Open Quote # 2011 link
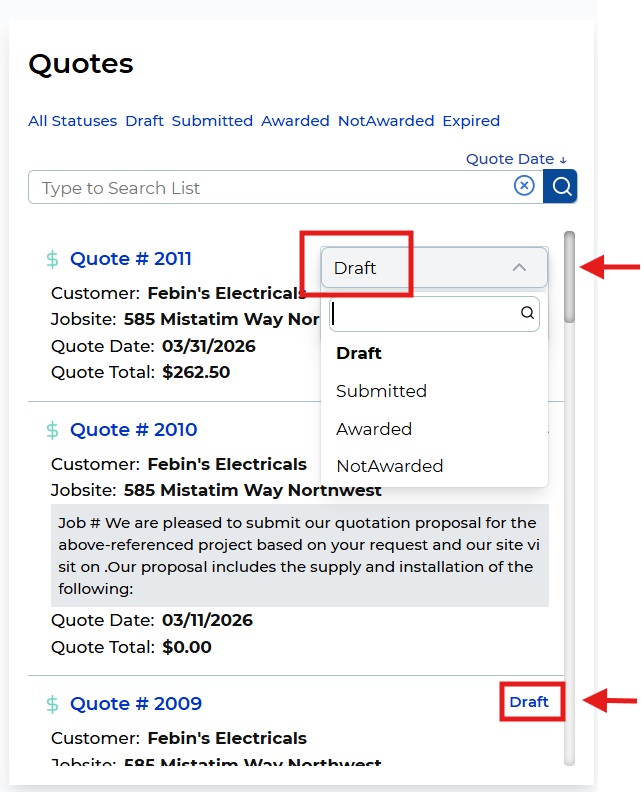Viewport: 641px width, 792px height. (x=130, y=259)
